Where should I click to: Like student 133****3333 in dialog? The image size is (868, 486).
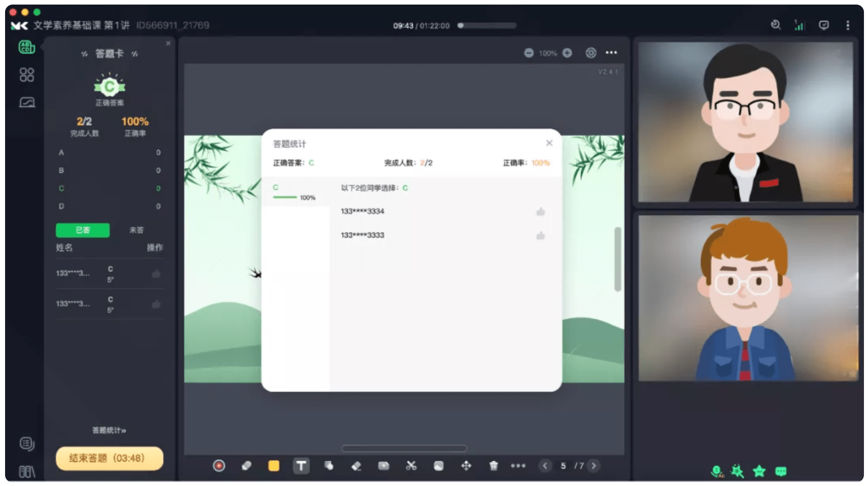[541, 235]
